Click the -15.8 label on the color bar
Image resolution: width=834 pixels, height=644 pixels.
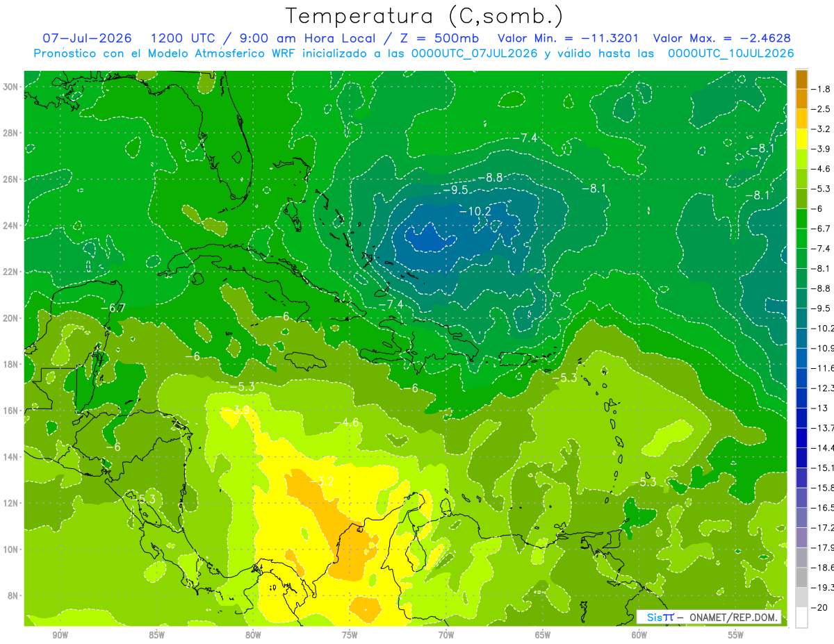coord(824,488)
